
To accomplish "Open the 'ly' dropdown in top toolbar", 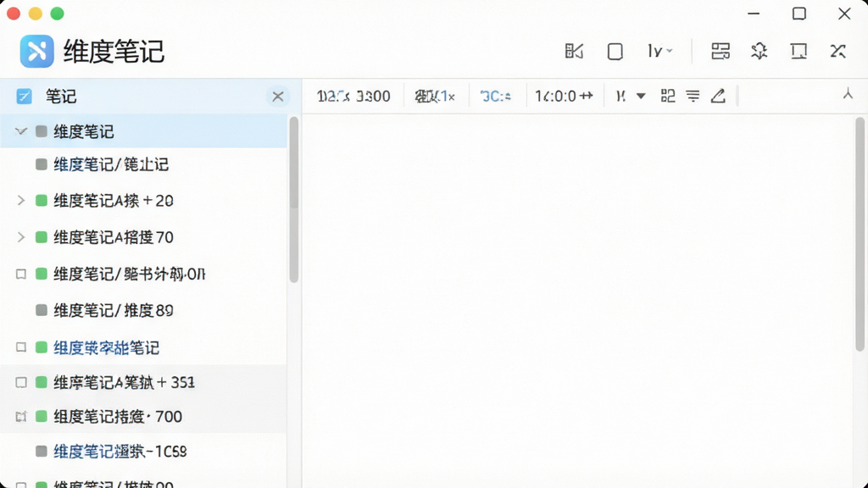I will click(x=659, y=52).
